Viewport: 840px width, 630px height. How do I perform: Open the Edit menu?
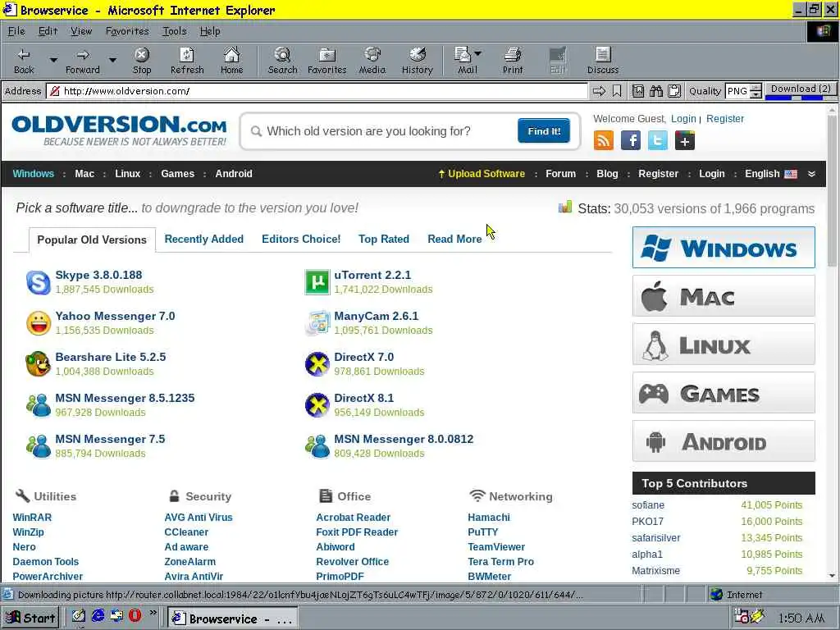[x=48, y=31]
